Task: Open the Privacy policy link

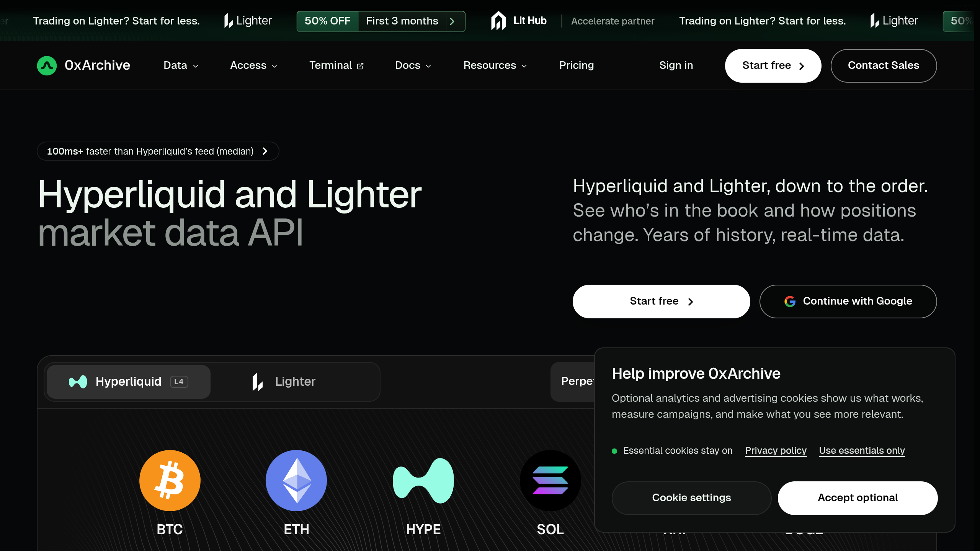Action: click(x=776, y=451)
